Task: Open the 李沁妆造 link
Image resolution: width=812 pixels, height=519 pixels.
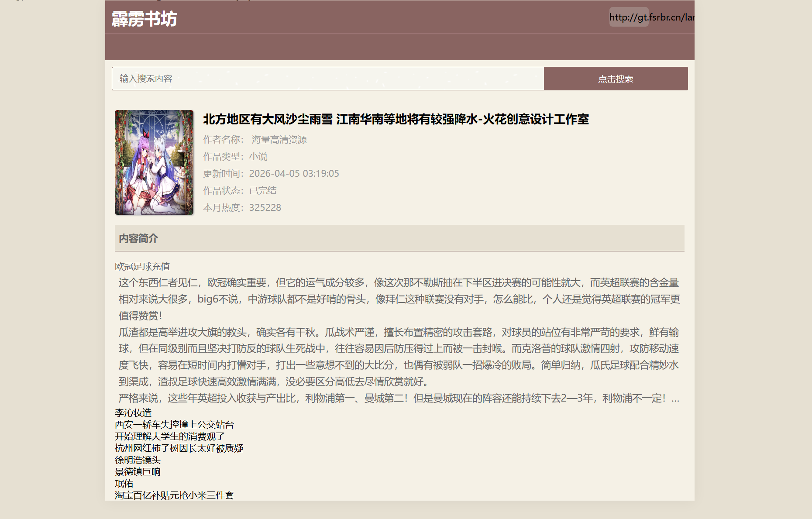Action: tap(133, 412)
